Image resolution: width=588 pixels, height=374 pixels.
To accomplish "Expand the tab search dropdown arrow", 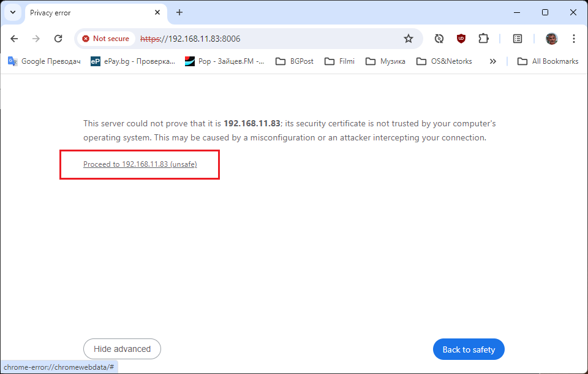I will [12, 12].
